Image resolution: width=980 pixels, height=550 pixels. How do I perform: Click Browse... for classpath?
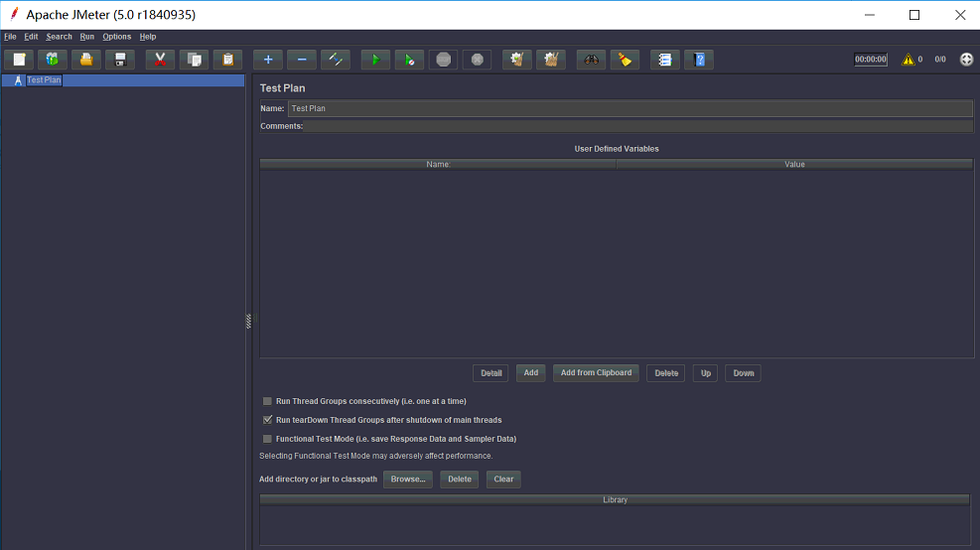[408, 480]
